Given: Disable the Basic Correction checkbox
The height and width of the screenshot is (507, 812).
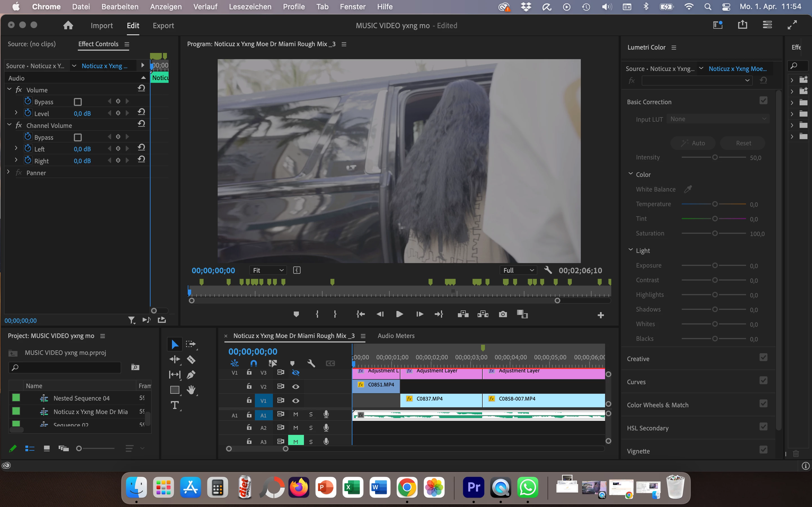Looking at the screenshot, I should (763, 101).
